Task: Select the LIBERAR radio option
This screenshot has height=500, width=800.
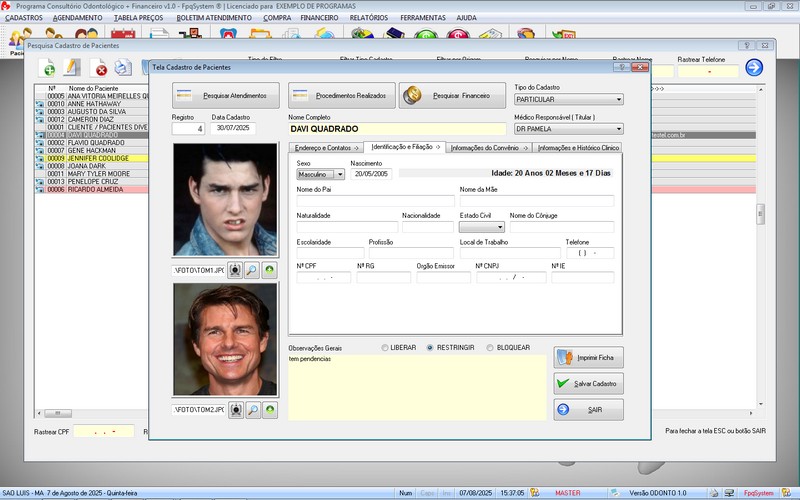Action: [x=385, y=348]
